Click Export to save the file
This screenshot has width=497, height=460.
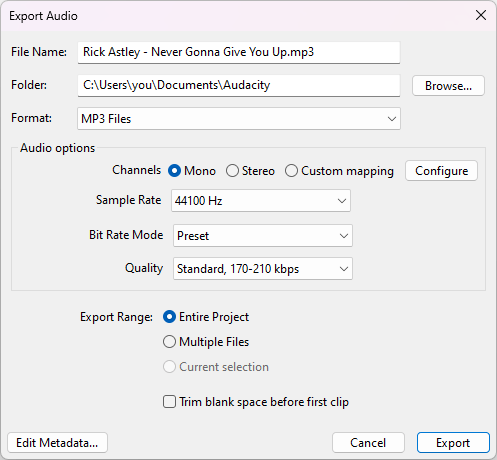pos(453,443)
